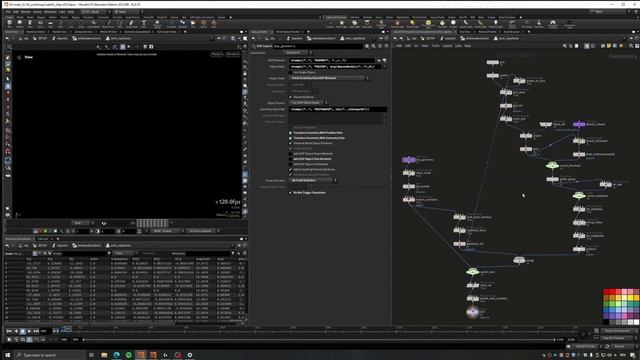Add a Spot Light from the shelf
640x360 pixels.
pyautogui.click(x=354, y=24)
